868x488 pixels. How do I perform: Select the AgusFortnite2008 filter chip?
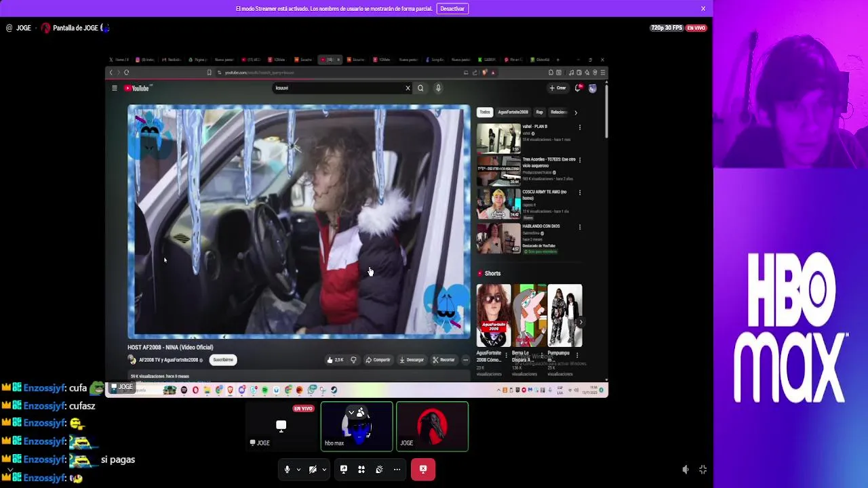[513, 112]
